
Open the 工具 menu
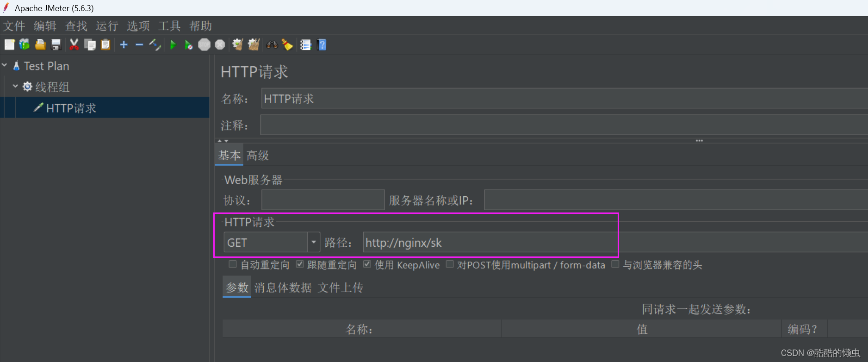click(169, 26)
